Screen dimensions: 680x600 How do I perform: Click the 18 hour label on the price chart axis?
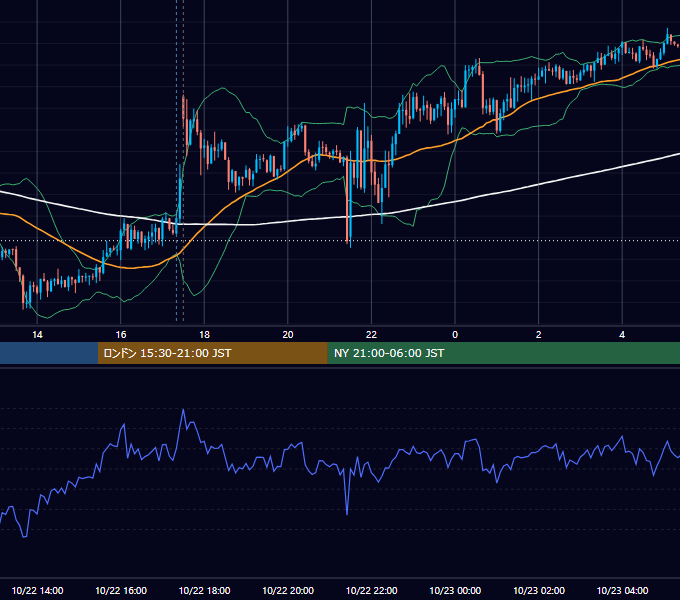(204, 335)
